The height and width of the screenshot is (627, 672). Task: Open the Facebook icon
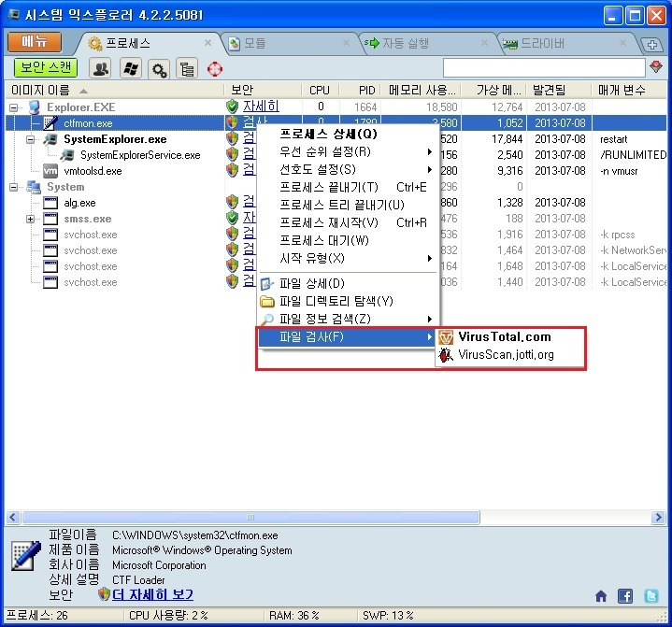[625, 596]
